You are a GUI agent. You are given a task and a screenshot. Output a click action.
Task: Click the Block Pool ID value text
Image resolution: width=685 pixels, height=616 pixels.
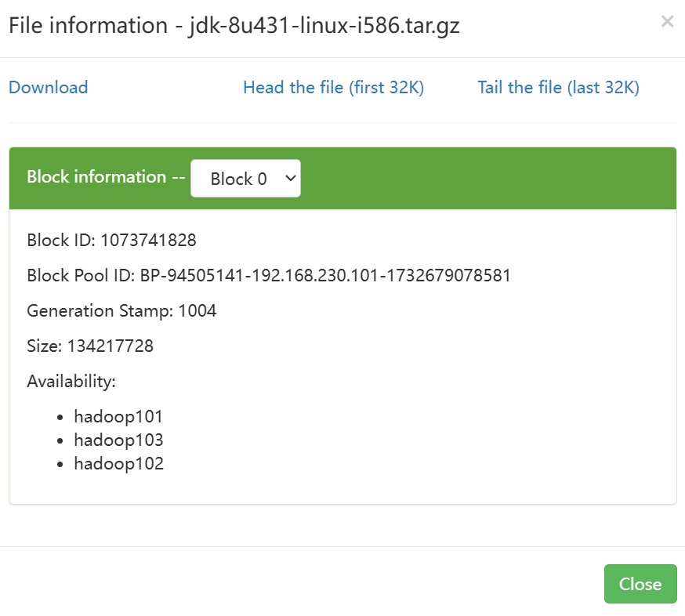pyautogui.click(x=325, y=276)
